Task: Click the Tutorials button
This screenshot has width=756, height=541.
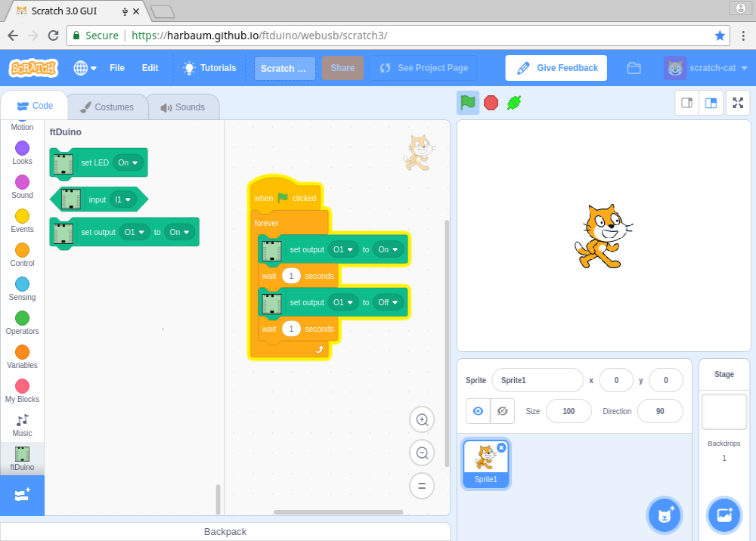Action: [209, 68]
